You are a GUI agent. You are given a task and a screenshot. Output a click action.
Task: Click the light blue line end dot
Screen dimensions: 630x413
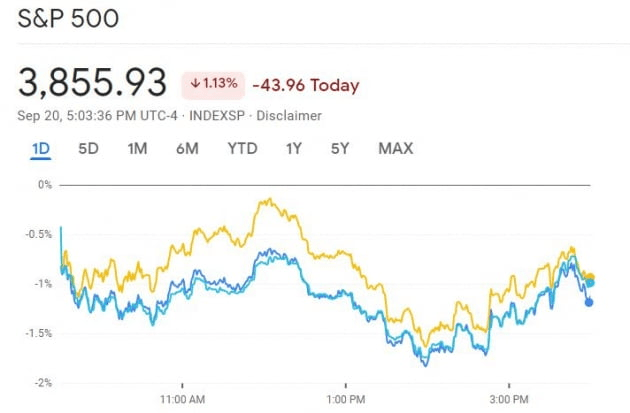tap(590, 284)
